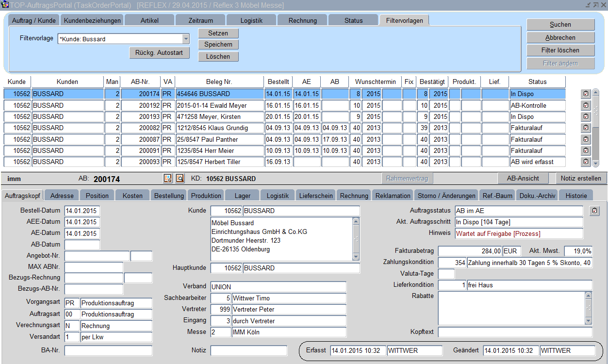Click clipboard icon for the Paul Panther row
608x364 pixels.
[586, 139]
